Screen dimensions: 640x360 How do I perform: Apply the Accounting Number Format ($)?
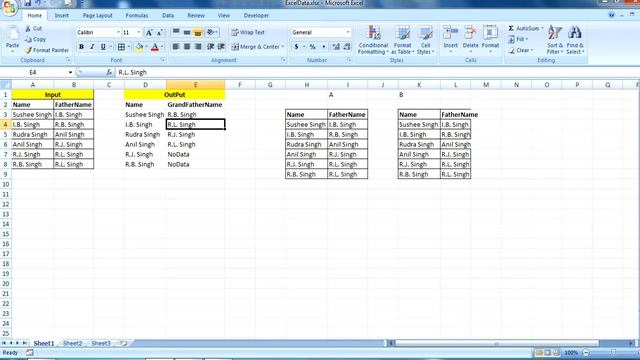point(296,47)
